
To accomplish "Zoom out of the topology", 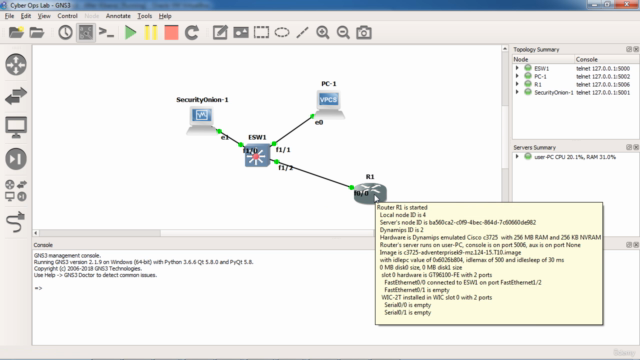I will [x=343, y=32].
